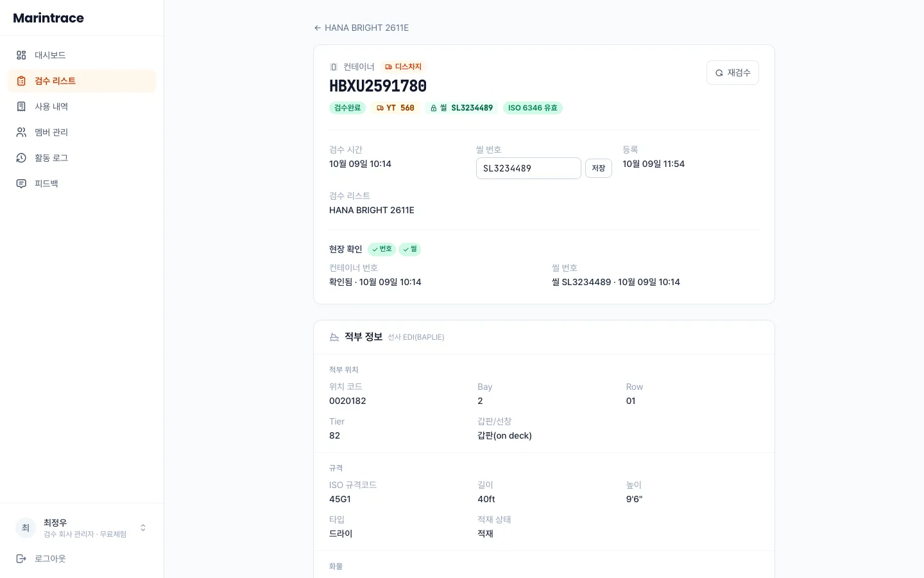Click the location code 0020182

click(348, 401)
